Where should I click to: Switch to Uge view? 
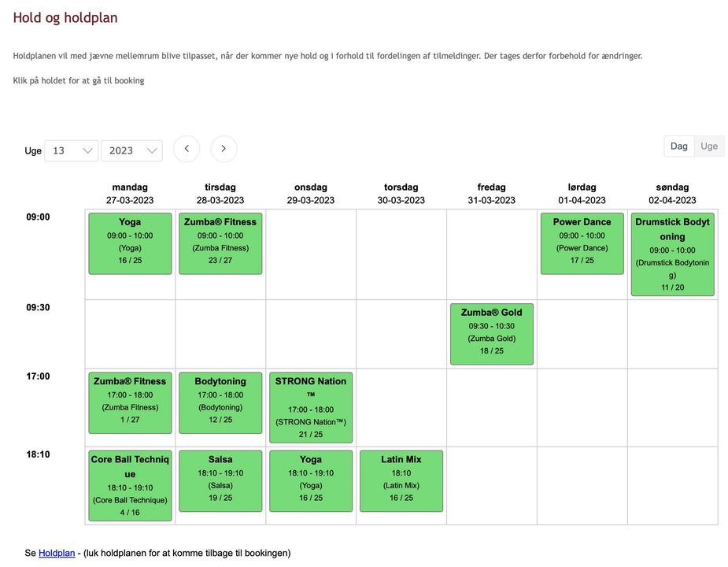click(x=709, y=146)
